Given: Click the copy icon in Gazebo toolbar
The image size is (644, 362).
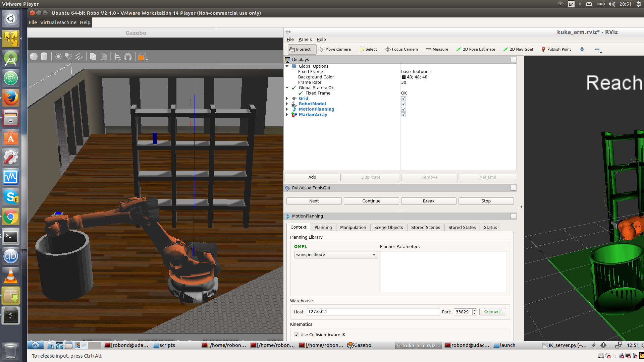Looking at the screenshot, I should click(x=93, y=57).
